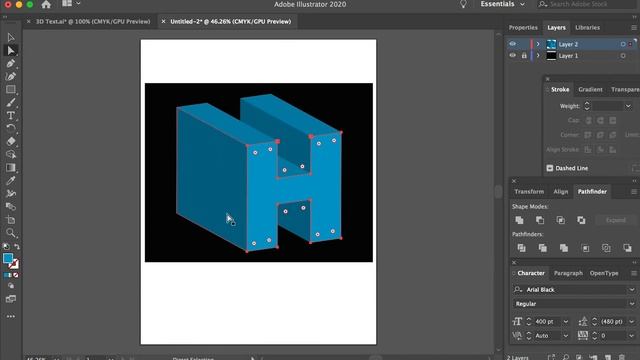Change the screen mode

pos(11,299)
